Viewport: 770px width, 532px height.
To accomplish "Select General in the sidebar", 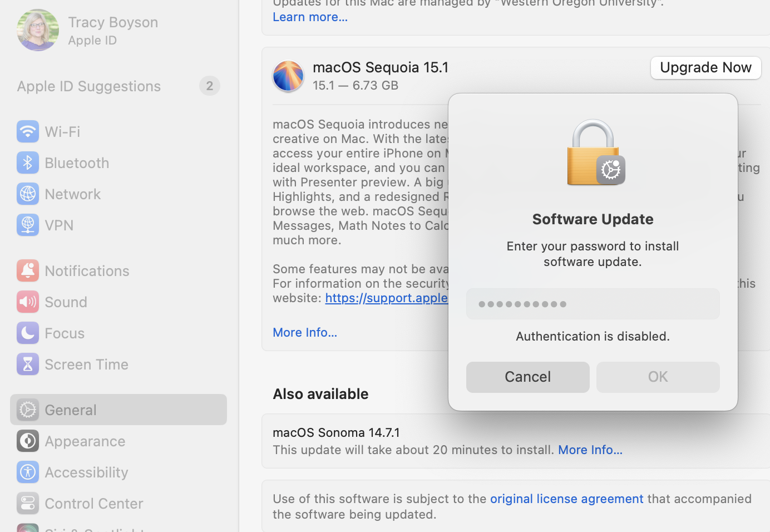I will (119, 410).
